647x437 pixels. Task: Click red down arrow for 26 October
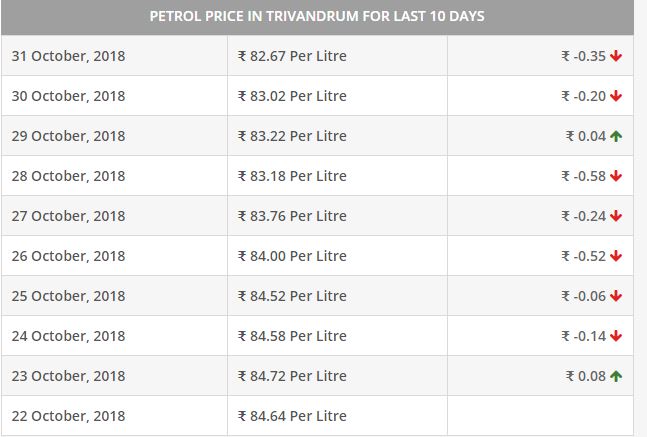point(616,256)
